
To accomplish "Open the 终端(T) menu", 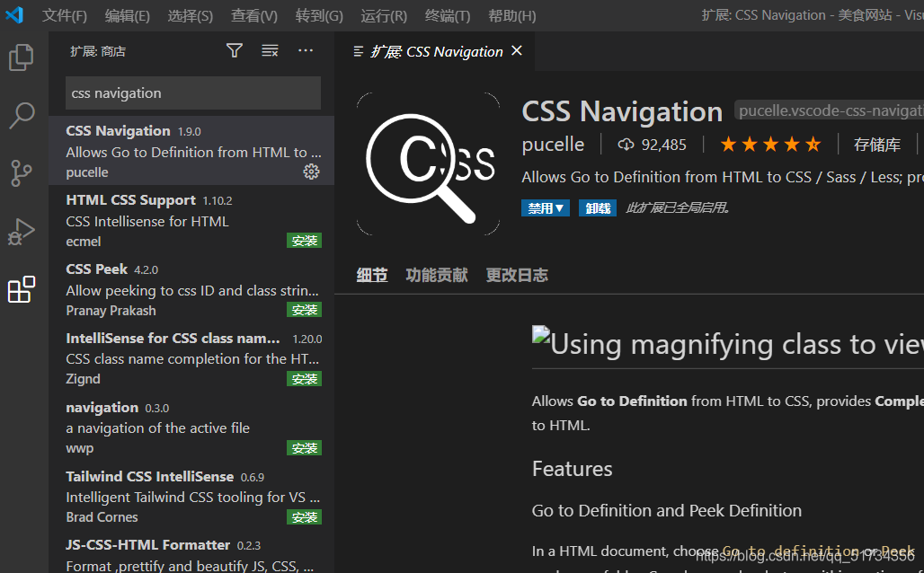I will (448, 15).
